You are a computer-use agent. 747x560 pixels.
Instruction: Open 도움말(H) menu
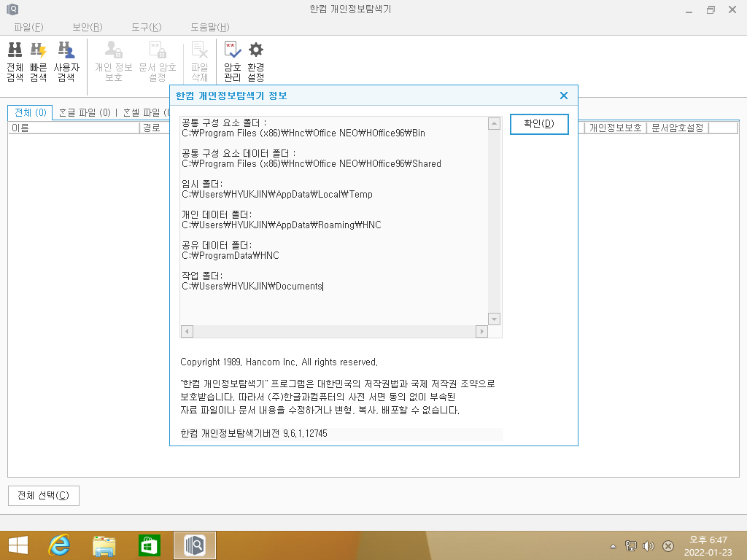coord(210,27)
